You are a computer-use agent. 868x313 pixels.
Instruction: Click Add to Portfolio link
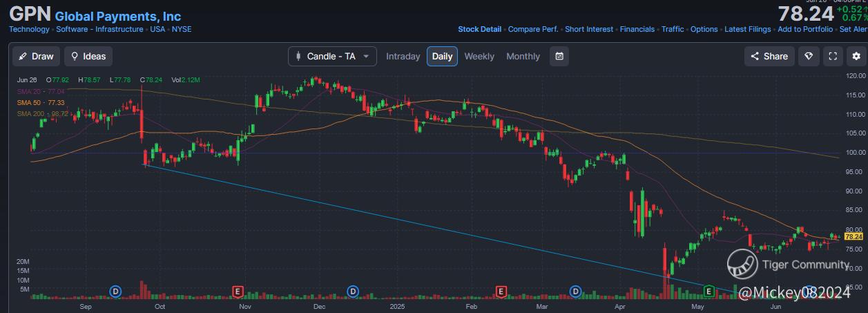(806, 29)
